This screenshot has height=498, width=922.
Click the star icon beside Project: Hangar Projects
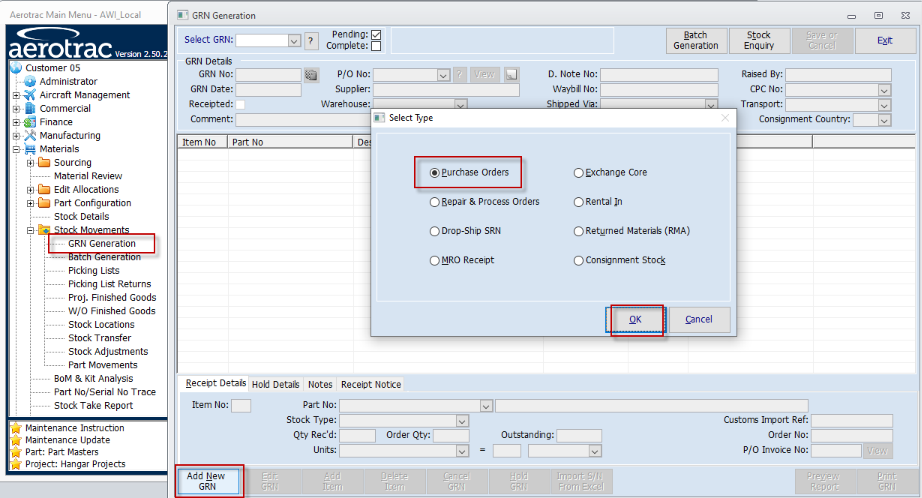(x=16, y=464)
